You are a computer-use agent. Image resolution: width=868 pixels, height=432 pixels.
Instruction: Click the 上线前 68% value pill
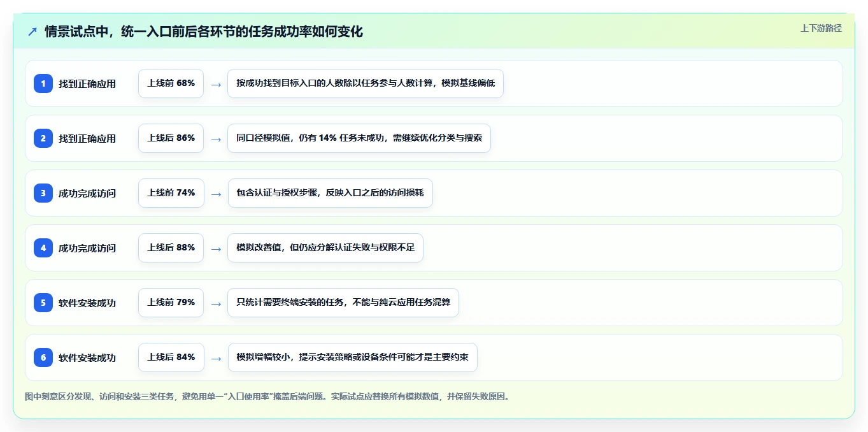pos(171,83)
